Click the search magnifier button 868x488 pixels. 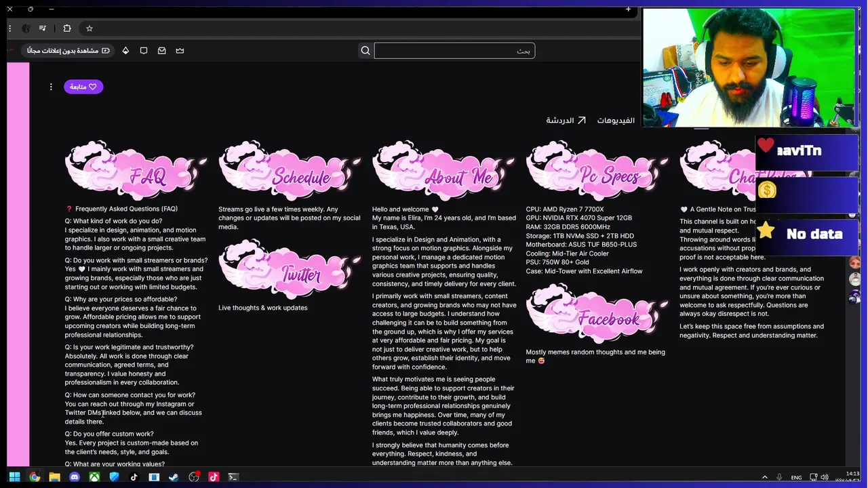click(366, 51)
